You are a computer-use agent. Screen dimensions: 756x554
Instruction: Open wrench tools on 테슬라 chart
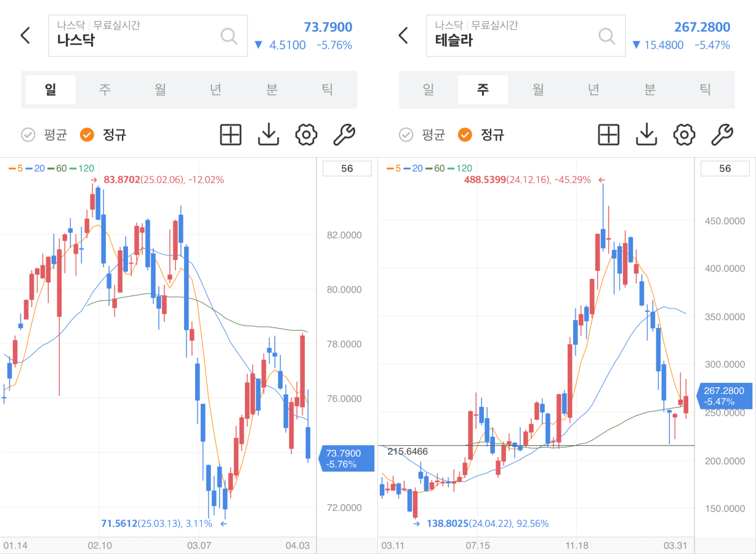point(722,134)
